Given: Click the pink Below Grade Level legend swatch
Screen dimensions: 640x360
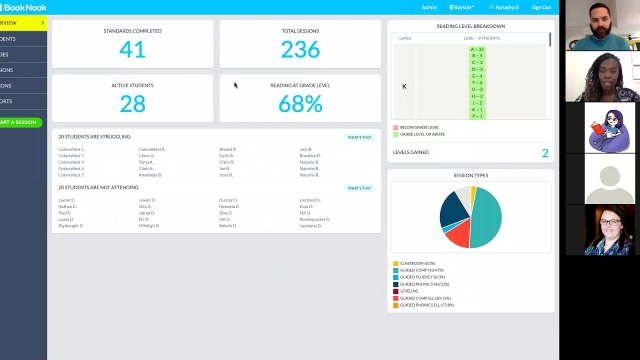Looking at the screenshot, I should point(396,128).
